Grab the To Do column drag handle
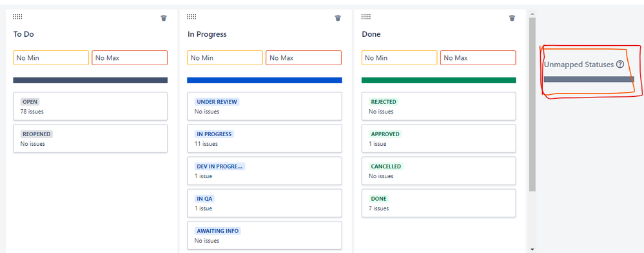 tap(17, 16)
